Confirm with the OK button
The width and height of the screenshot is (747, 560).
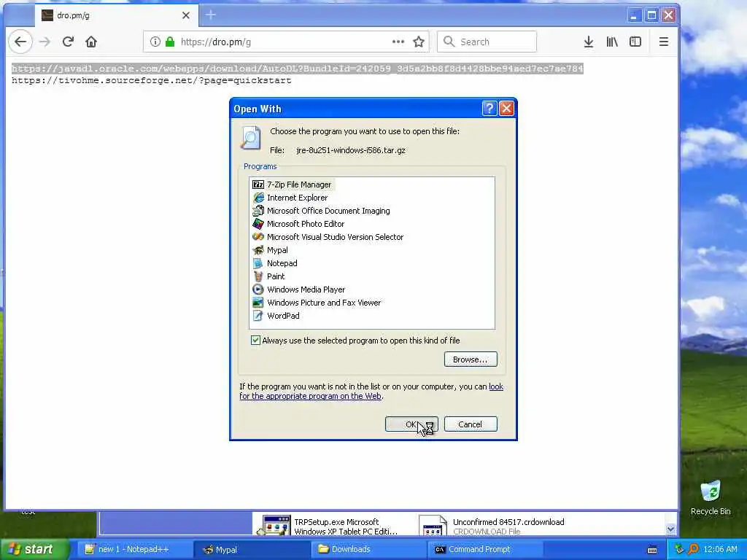click(x=411, y=424)
